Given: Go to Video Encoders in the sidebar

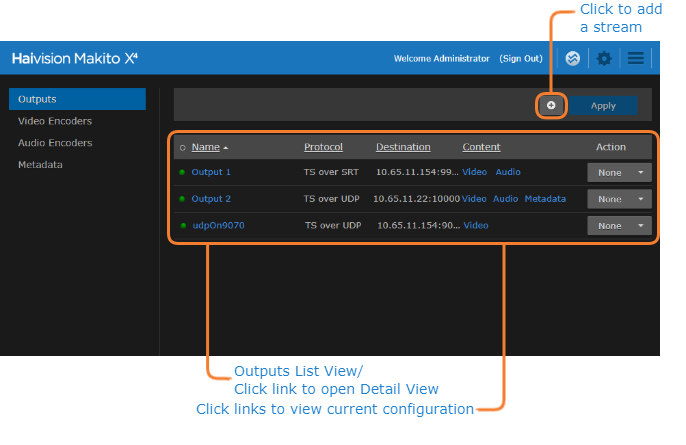Looking at the screenshot, I should point(55,121).
